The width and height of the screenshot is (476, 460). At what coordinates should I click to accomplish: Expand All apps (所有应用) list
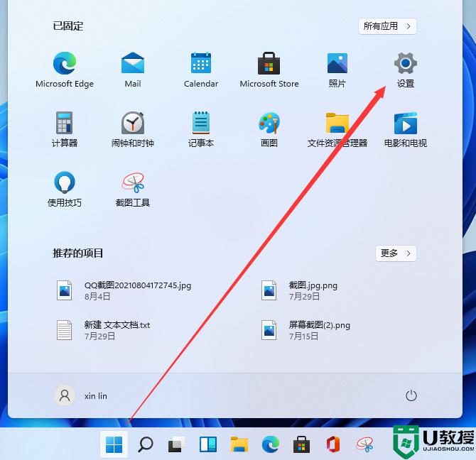pyautogui.click(x=387, y=26)
